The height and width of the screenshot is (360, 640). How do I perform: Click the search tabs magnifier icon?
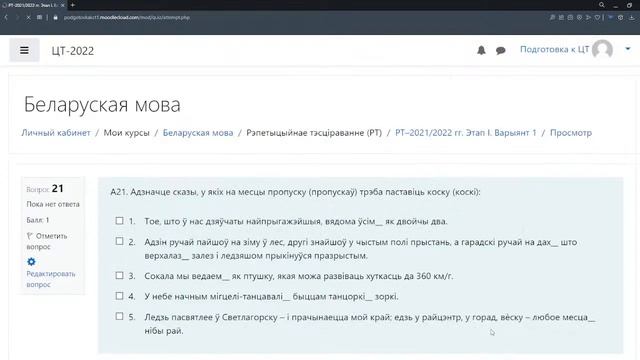click(x=602, y=5)
